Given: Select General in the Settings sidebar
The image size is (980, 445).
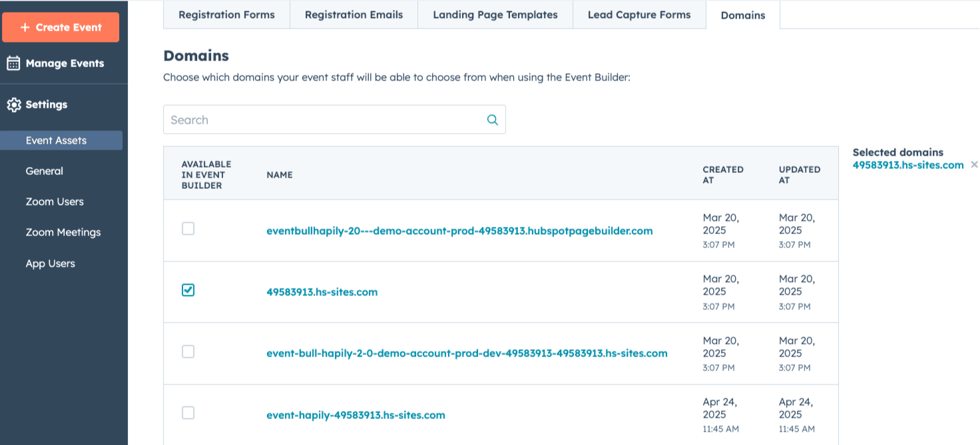Looking at the screenshot, I should point(45,171).
